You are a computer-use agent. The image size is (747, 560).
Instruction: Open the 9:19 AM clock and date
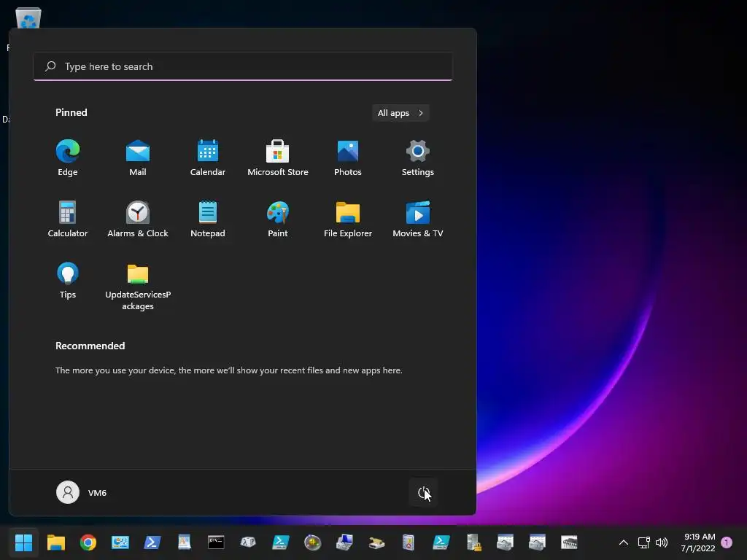(x=698, y=542)
